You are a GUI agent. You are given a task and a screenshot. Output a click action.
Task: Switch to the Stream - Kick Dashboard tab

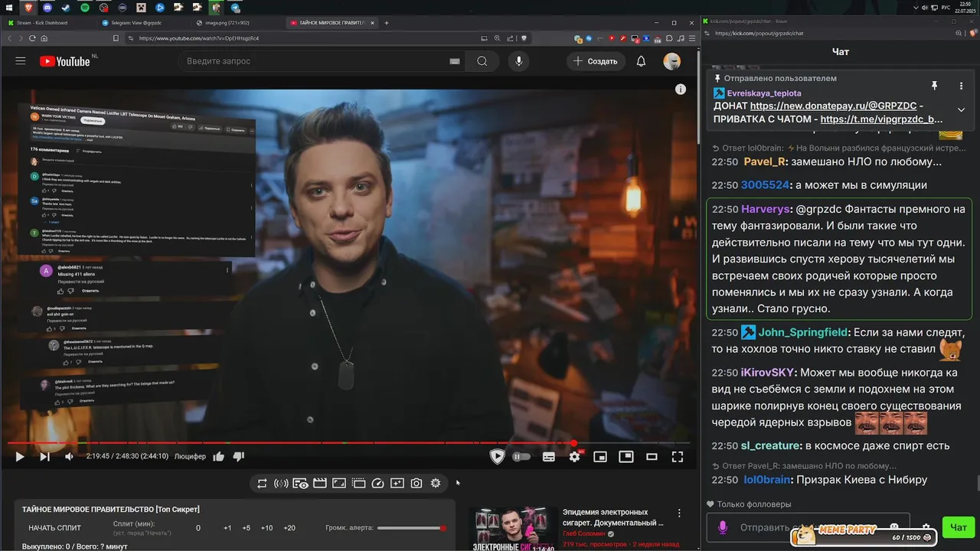coord(47,23)
